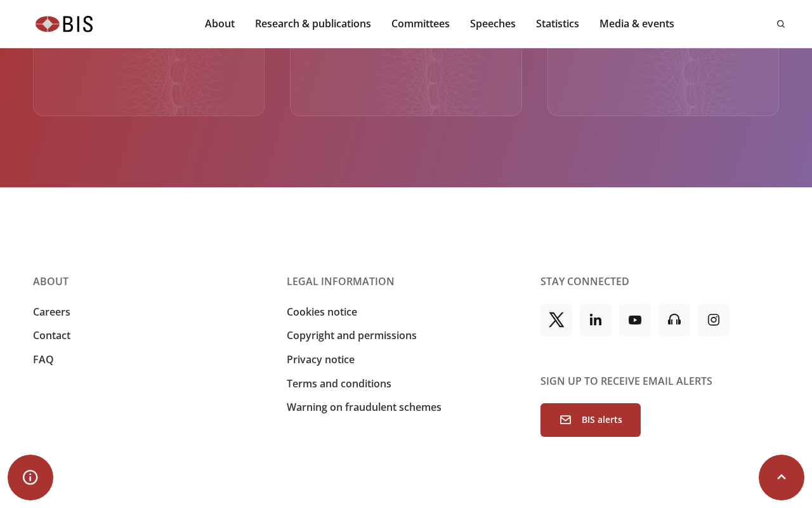Open the Cookies notice link

coord(322,312)
